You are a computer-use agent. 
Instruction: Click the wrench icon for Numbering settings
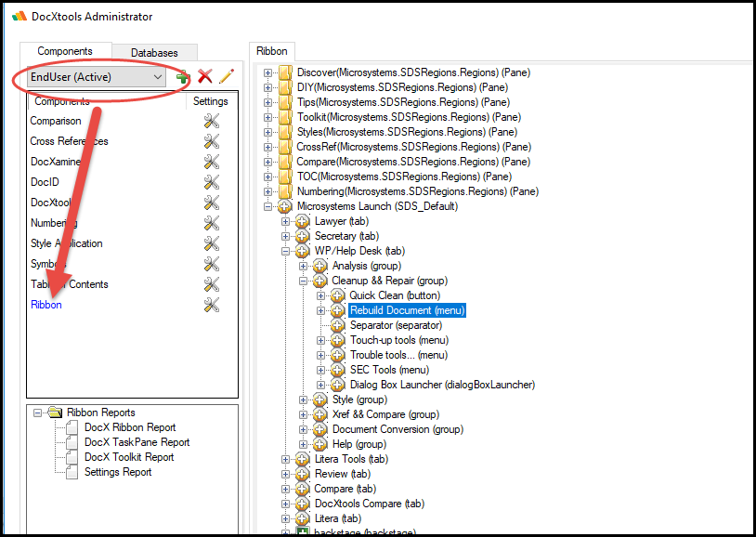tap(211, 223)
